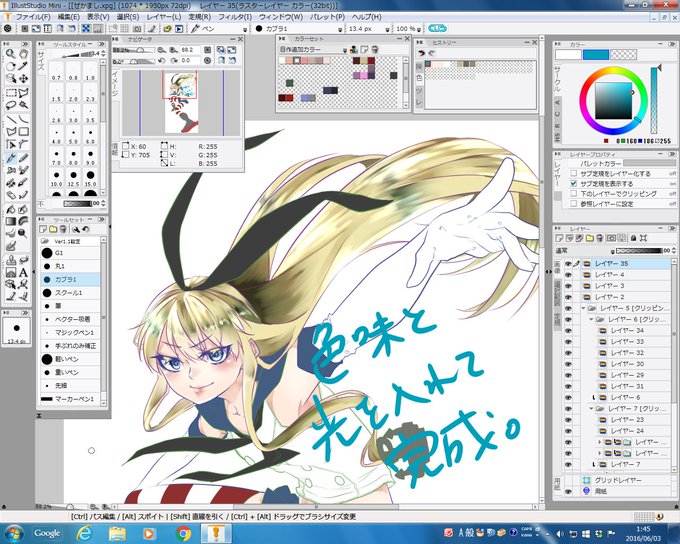Click the stamp tool icon
This screenshot has width=680, height=544.
click(10, 260)
